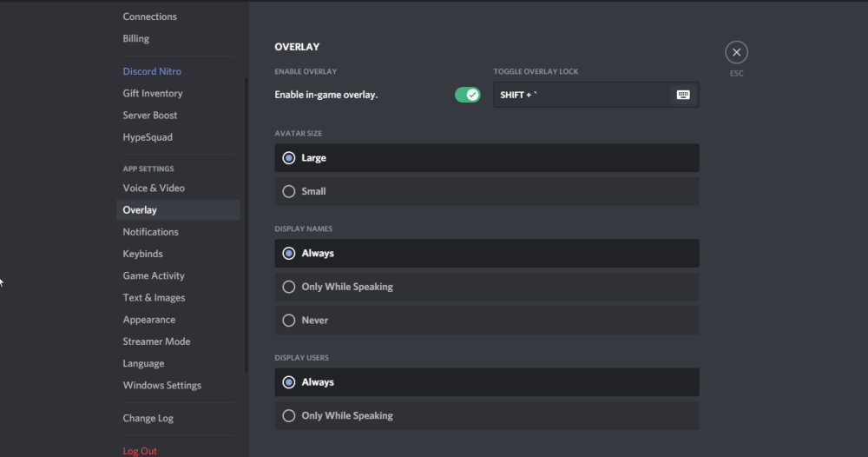Click the ESC label under the close button

pyautogui.click(x=736, y=73)
